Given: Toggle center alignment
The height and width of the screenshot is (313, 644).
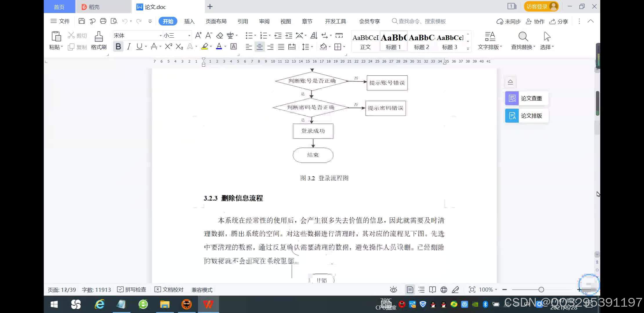Looking at the screenshot, I should [260, 47].
